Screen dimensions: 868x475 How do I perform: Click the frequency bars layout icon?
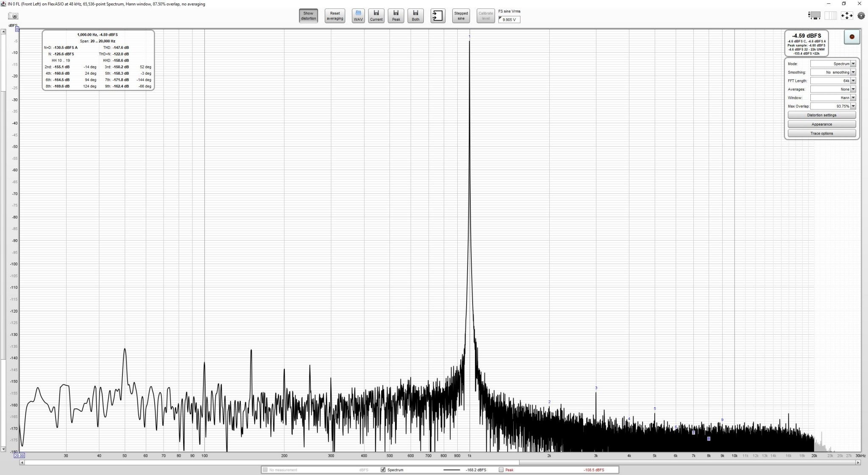[x=830, y=16]
